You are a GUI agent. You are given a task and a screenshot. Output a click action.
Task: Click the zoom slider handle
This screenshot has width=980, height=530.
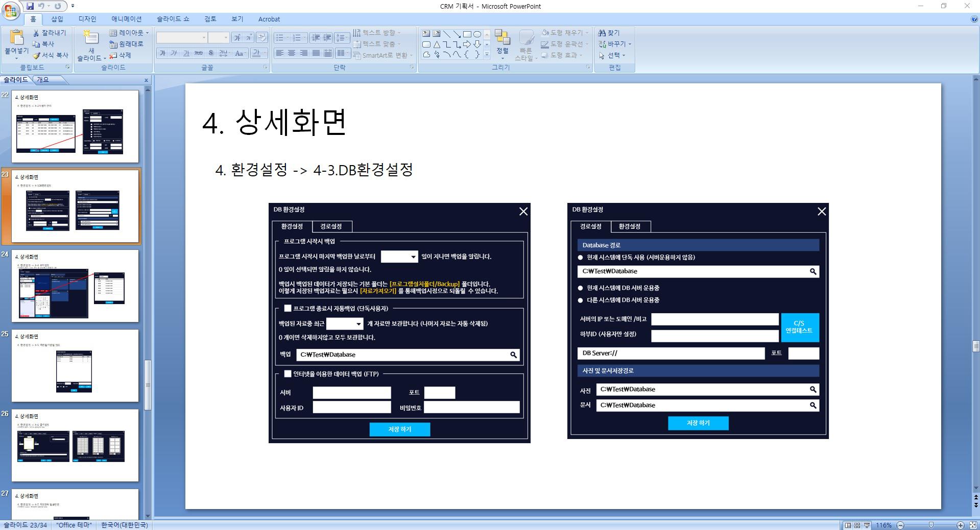coord(931,525)
